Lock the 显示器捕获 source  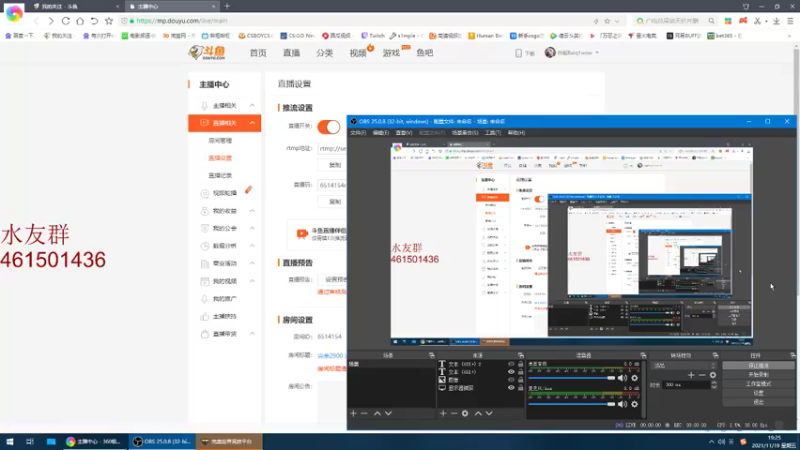pos(520,388)
